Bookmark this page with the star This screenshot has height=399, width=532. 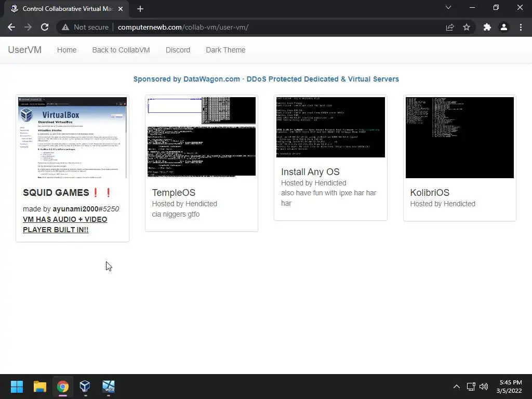(x=467, y=27)
